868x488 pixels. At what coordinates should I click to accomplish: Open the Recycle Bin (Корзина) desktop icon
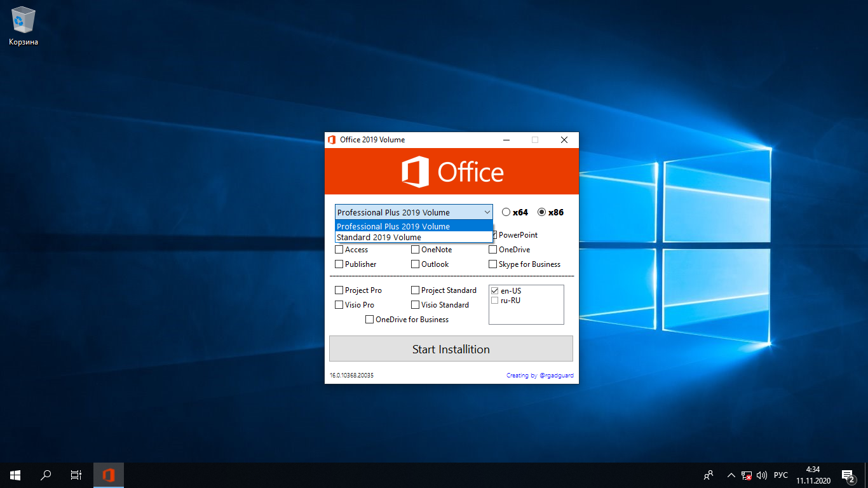[24, 27]
